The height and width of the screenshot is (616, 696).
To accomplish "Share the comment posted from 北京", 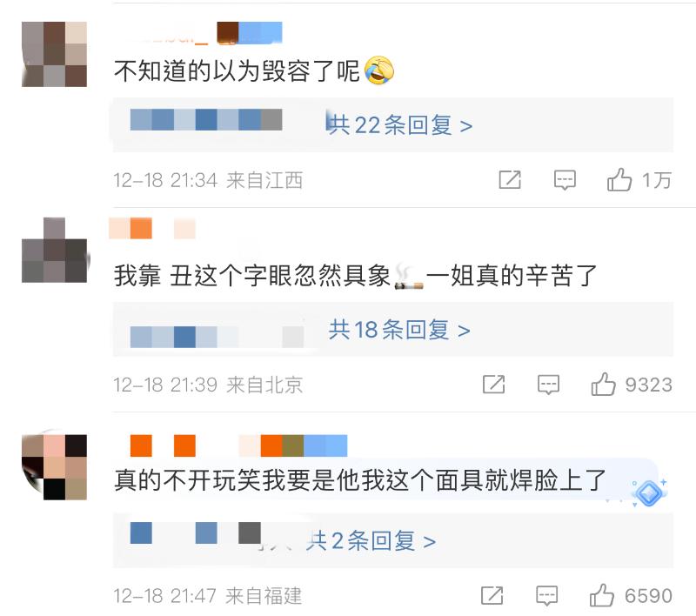I will (x=493, y=385).
